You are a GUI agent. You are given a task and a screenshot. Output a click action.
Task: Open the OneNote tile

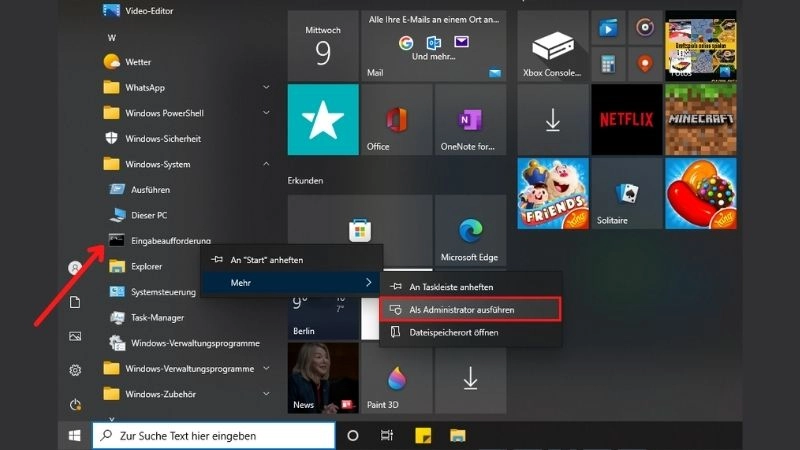[x=470, y=119]
